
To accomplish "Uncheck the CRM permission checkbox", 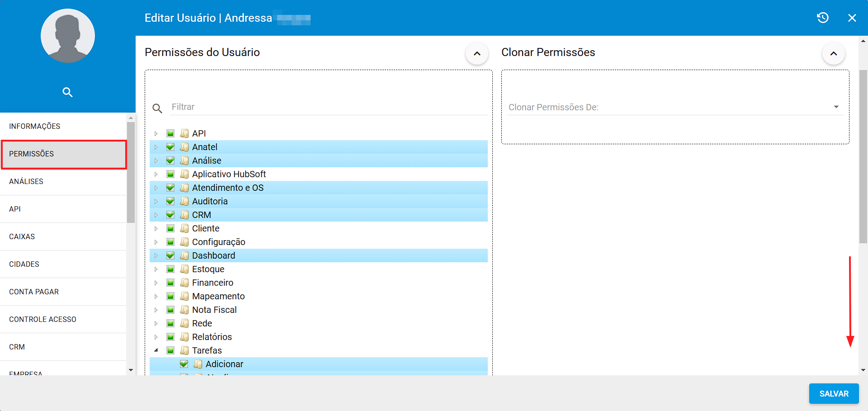I will coord(170,215).
